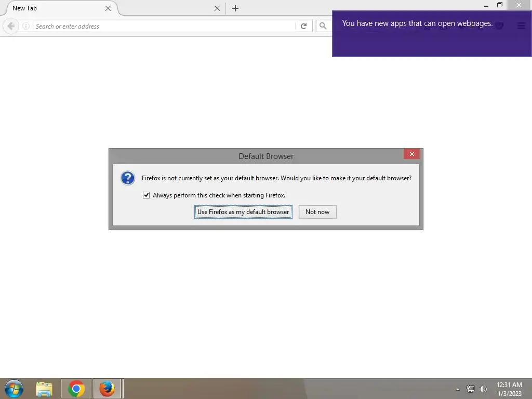
Task: Click the magnifier search icon
Action: pyautogui.click(x=323, y=26)
